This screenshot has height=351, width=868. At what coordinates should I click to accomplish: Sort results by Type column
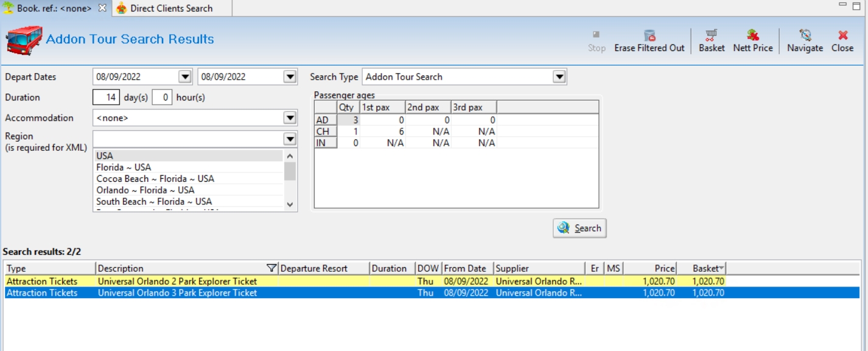50,268
